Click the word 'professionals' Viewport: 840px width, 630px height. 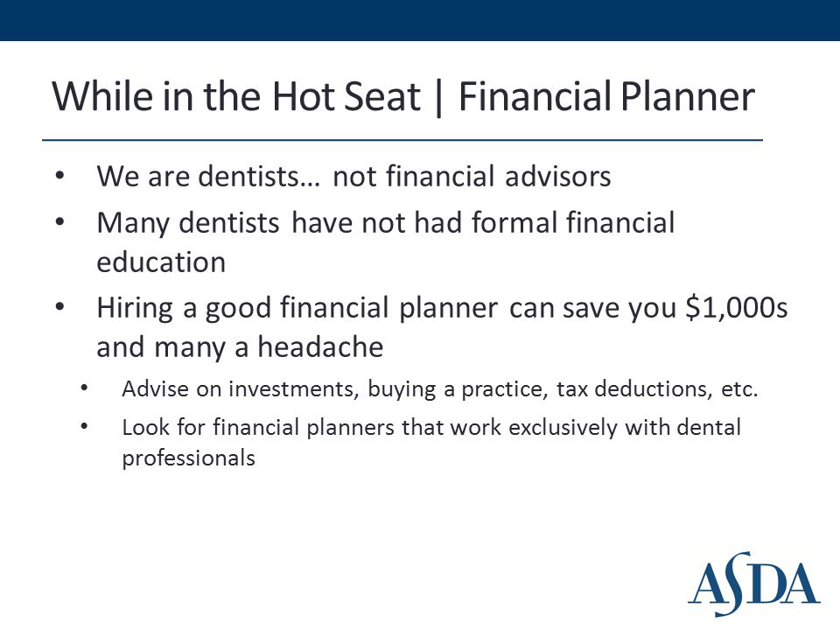pos(189,458)
